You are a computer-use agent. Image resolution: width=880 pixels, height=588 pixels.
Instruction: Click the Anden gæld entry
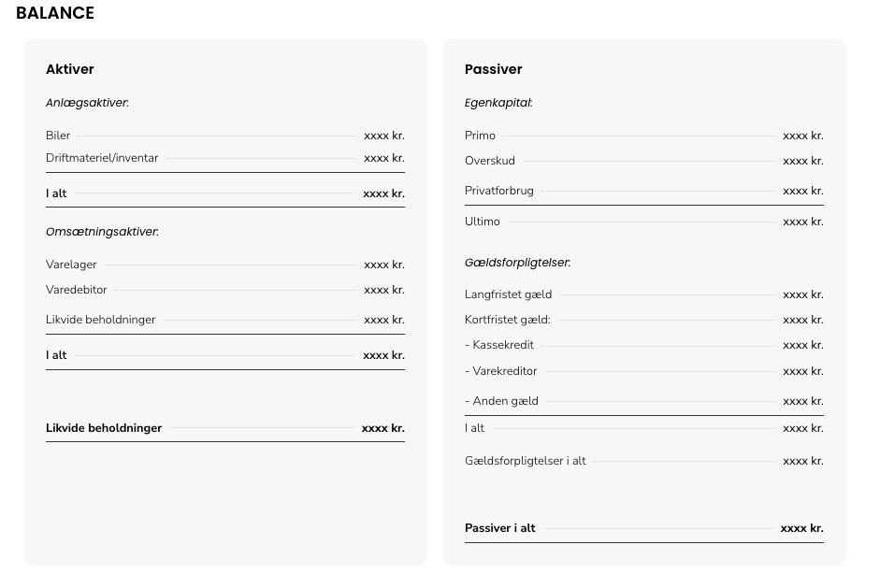[x=644, y=401]
